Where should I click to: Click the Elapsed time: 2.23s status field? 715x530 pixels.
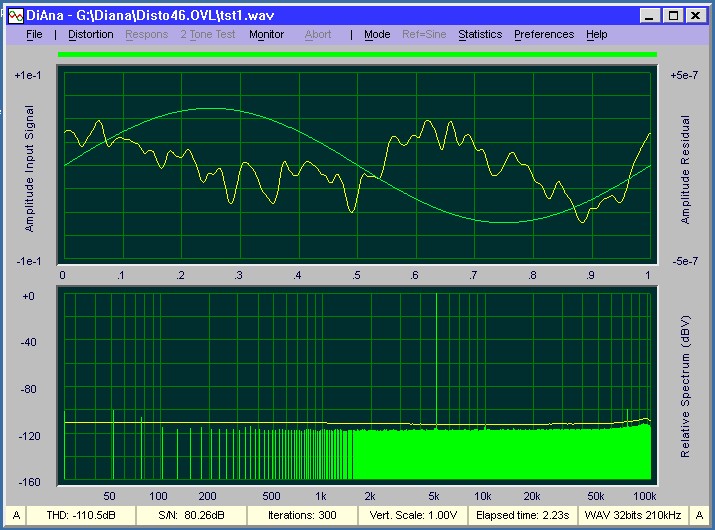(523, 515)
